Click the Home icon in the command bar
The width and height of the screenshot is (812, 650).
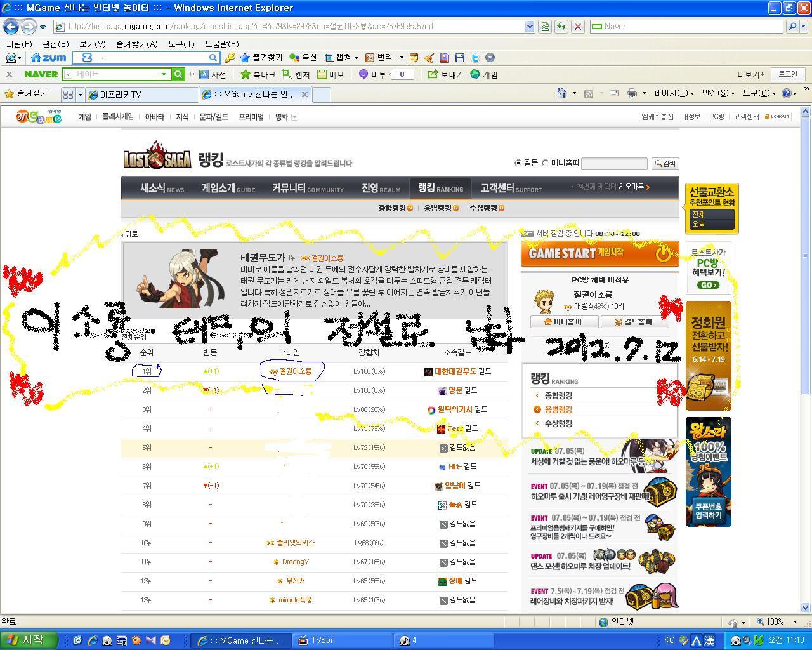click(x=561, y=93)
